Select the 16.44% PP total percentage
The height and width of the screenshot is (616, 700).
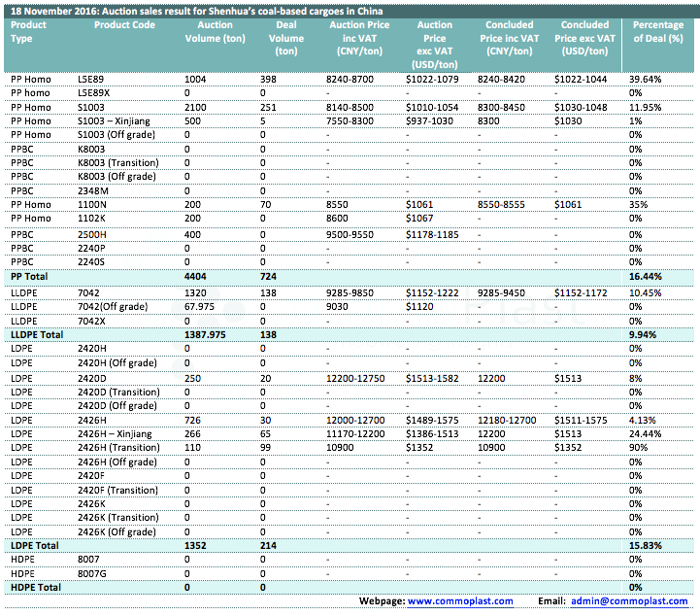[x=645, y=277]
